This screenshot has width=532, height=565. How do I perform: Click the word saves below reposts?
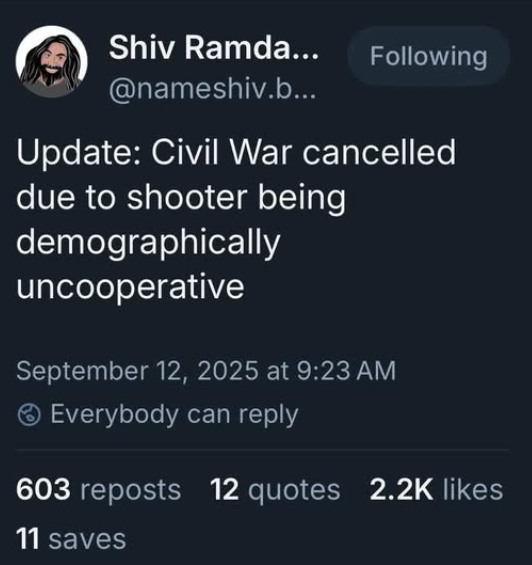coord(87,540)
